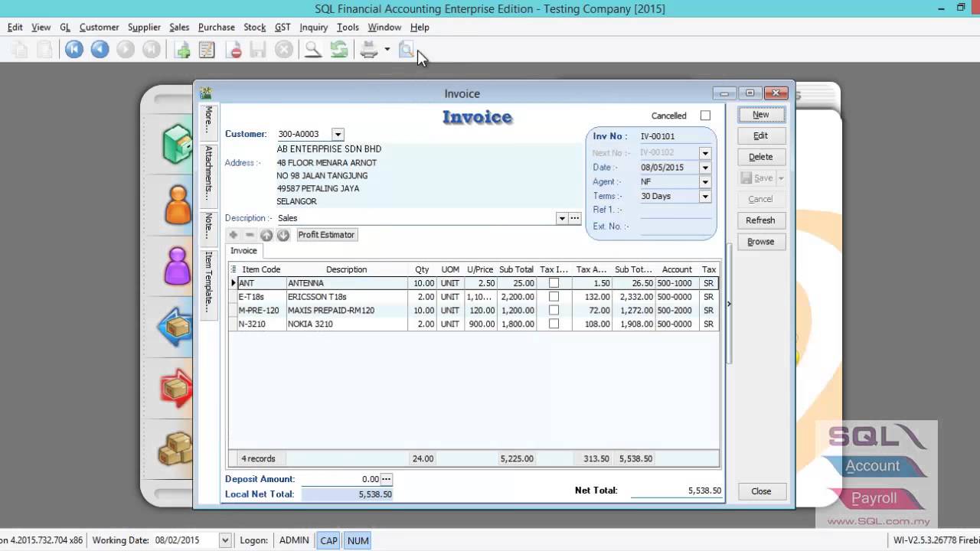The width and height of the screenshot is (980, 551).
Task: Click the grid column chooser icon
Action: click(234, 269)
